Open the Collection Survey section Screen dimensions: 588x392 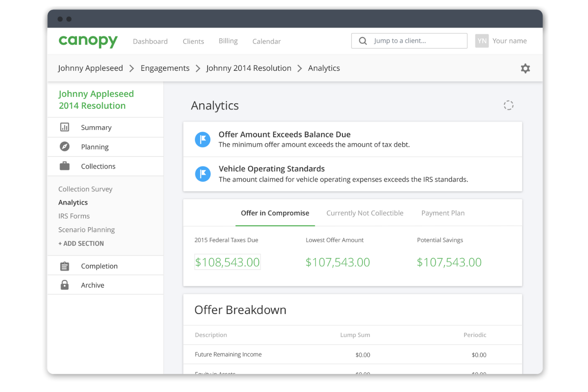click(x=85, y=189)
